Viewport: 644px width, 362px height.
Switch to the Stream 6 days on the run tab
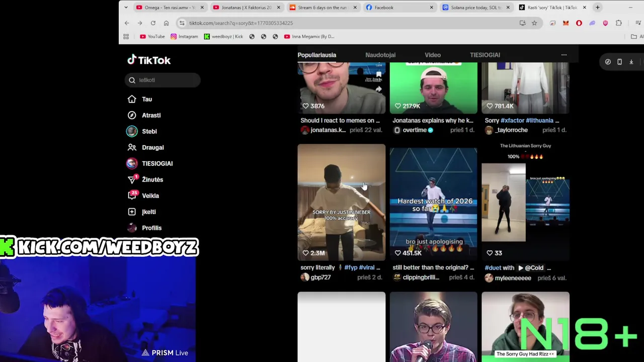323,8
